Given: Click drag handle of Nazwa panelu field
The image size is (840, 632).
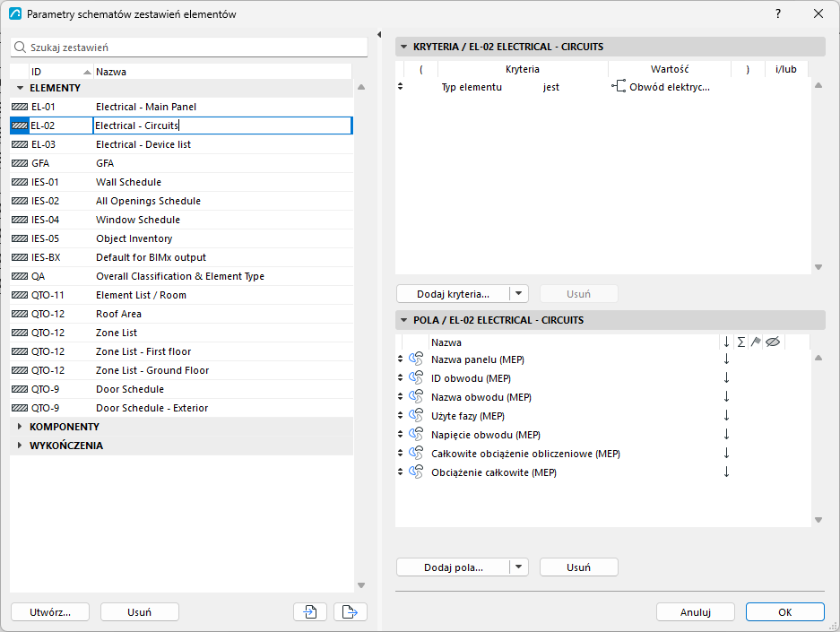Looking at the screenshot, I should (x=400, y=359).
